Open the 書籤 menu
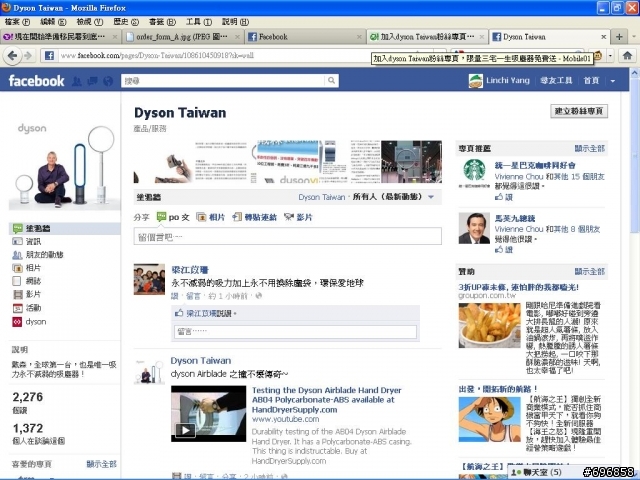This screenshot has width=640, height=480. 162,22
